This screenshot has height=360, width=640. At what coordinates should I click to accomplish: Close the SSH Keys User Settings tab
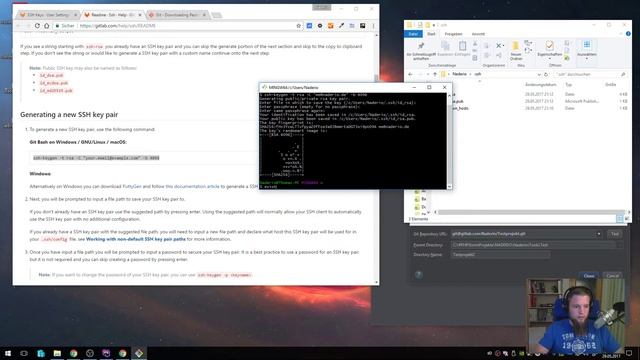click(75, 15)
